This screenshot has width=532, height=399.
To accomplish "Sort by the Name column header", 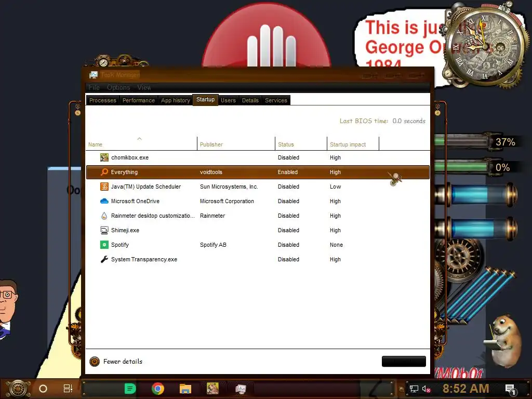I will pyautogui.click(x=141, y=143).
